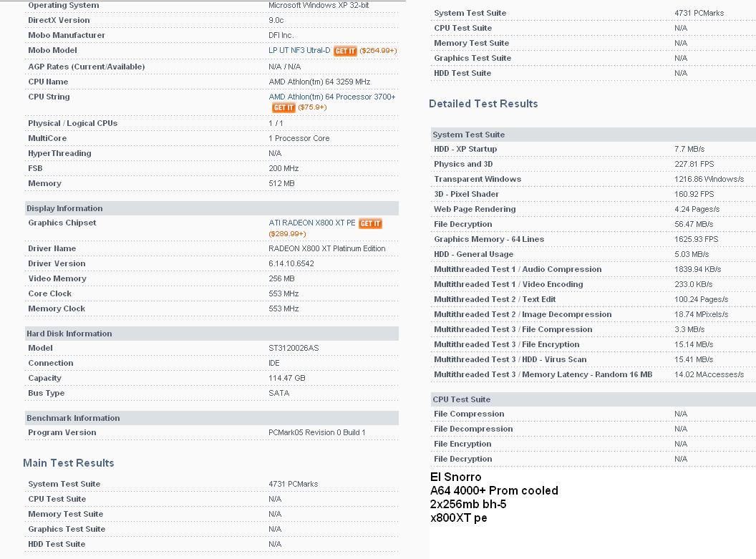Click the Detailed Test Results heading
756x559 pixels.
(483, 104)
